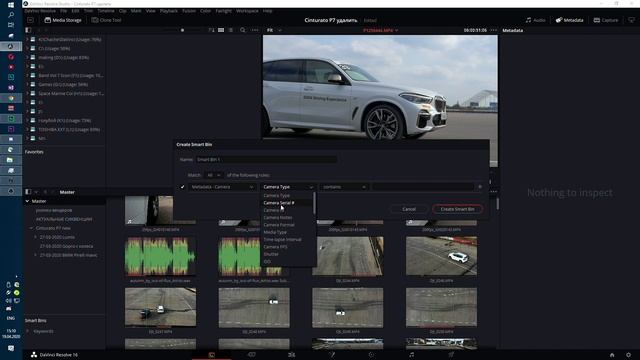Screen dimensions: 640x360
Task: Expand the first drive in media storage
Action: coord(27,40)
